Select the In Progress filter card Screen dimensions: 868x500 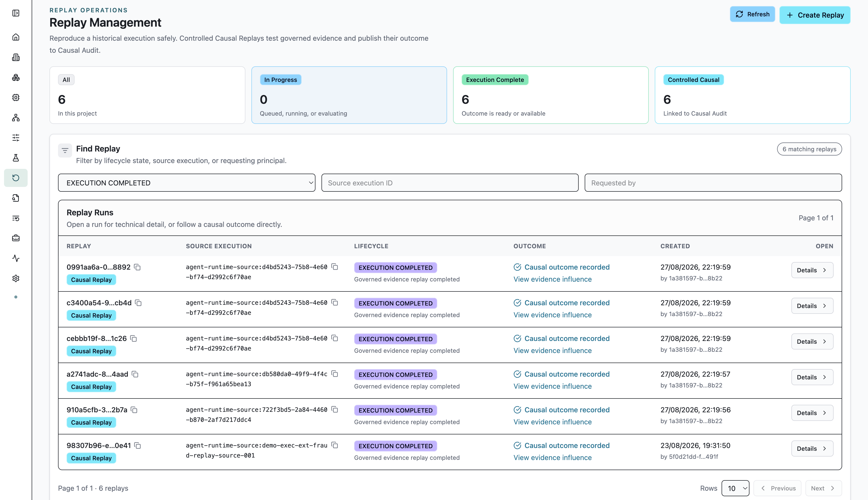click(349, 95)
